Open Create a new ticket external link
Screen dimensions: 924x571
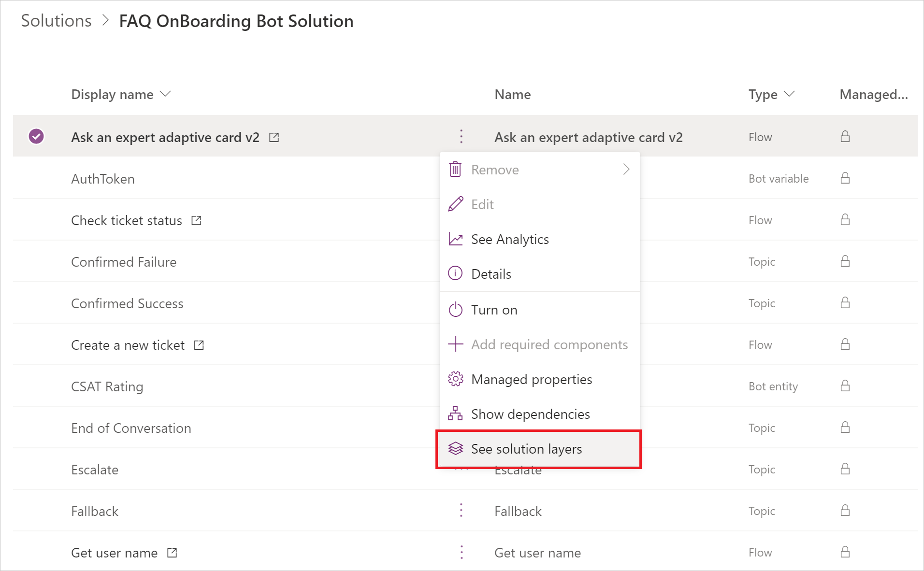(x=199, y=344)
